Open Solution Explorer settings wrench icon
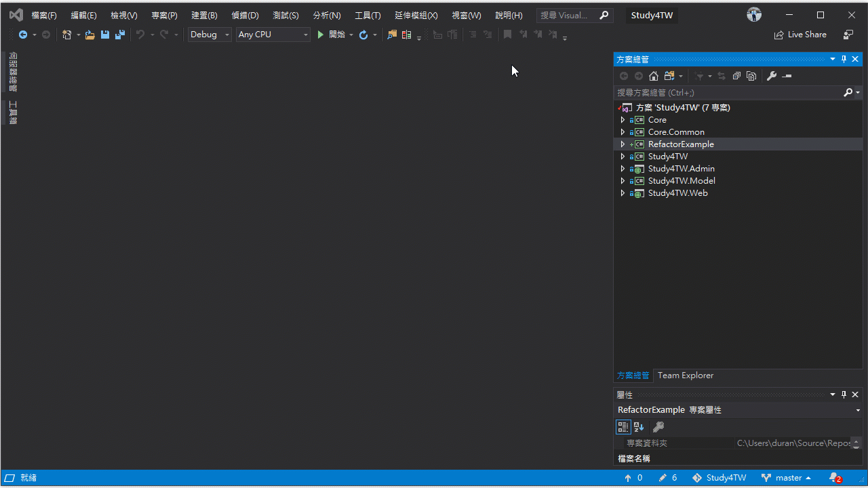The image size is (868, 488). coord(772,76)
